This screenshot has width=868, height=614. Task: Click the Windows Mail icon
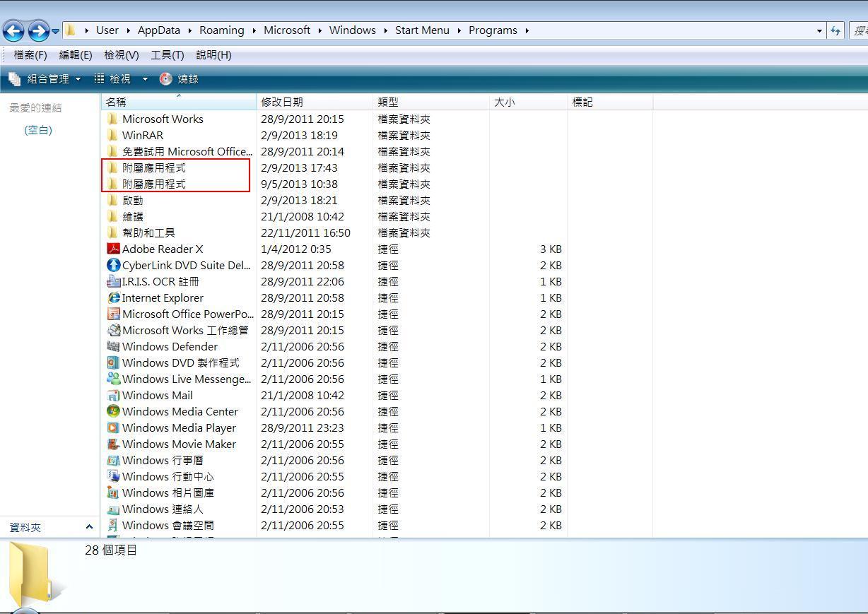click(113, 395)
